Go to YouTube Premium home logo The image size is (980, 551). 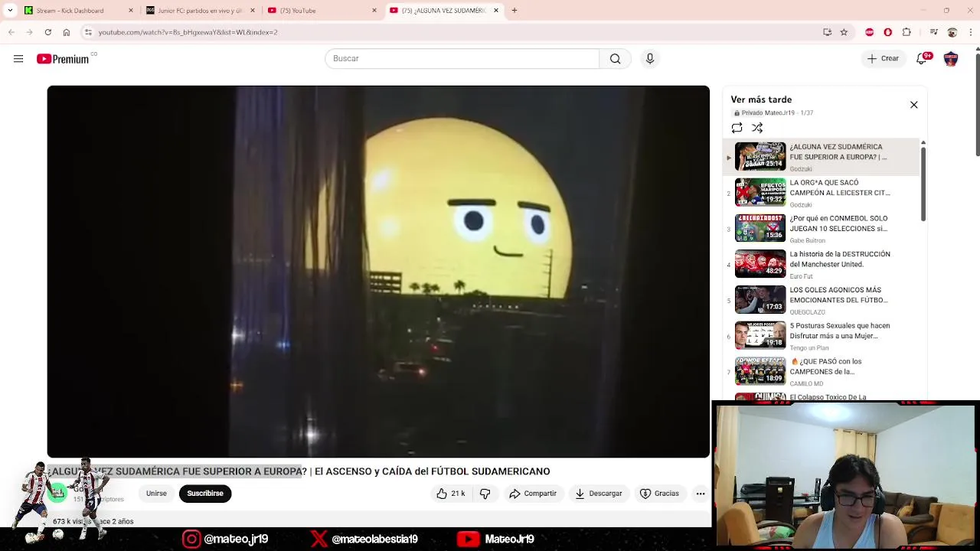click(64, 59)
